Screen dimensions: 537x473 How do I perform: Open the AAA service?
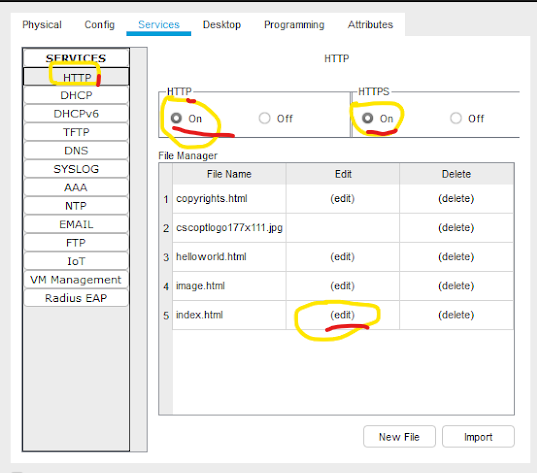coord(76,188)
